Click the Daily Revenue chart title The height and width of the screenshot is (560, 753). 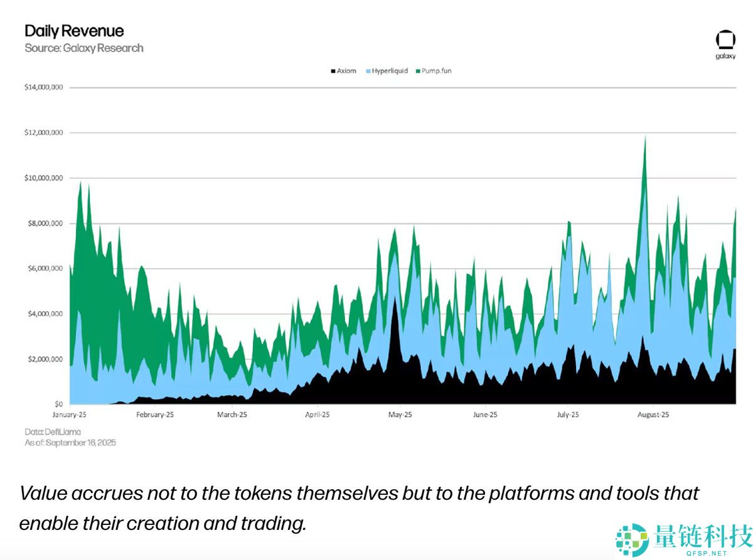click(74, 31)
